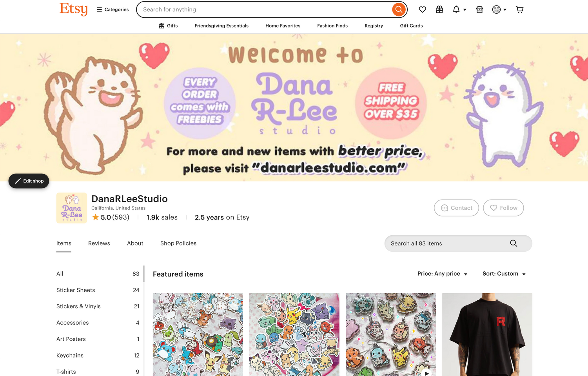The image size is (588, 376).
Task: Expand the Price: Any price dropdown
Action: (x=442, y=274)
